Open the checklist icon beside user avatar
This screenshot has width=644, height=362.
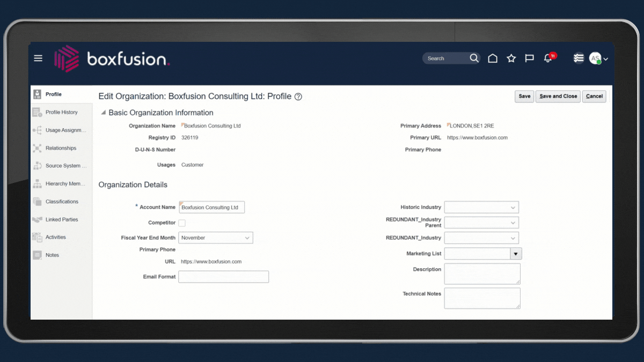(578, 58)
